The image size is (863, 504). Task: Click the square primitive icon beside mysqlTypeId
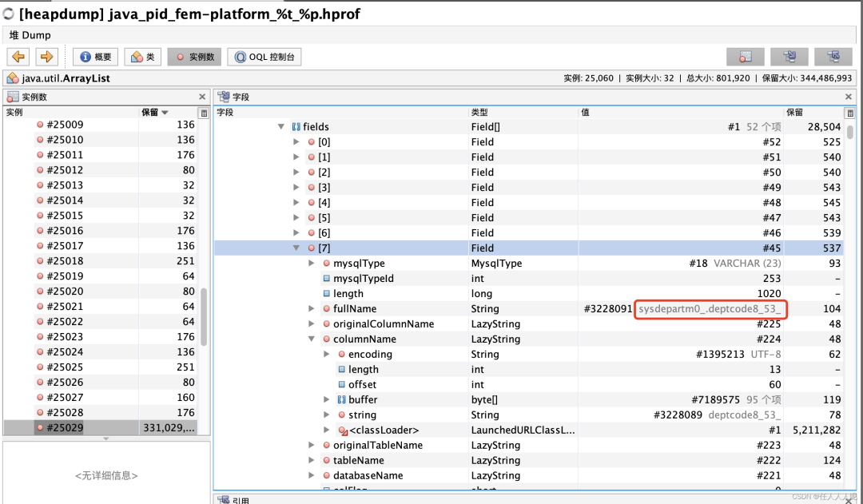coord(326,279)
